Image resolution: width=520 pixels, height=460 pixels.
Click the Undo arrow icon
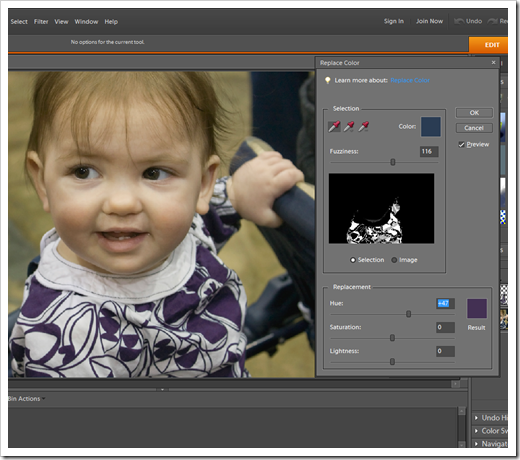point(459,21)
